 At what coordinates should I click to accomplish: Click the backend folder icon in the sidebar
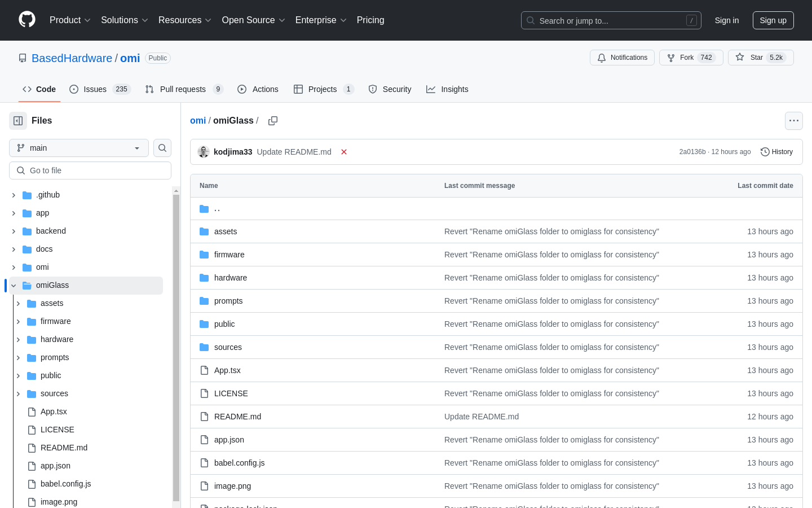27,231
